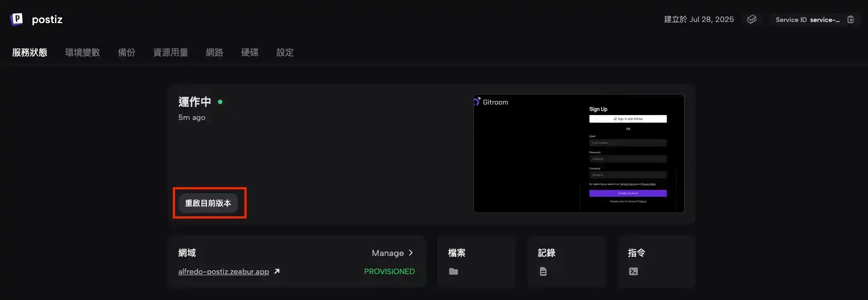Open the terminal icon in 指令 card

click(x=634, y=271)
